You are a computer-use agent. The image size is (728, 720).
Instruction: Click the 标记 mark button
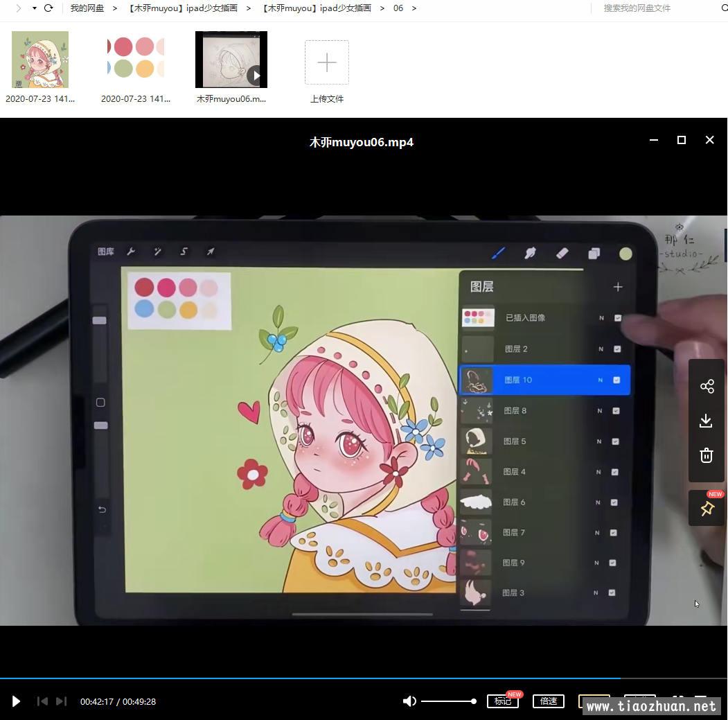point(503,701)
